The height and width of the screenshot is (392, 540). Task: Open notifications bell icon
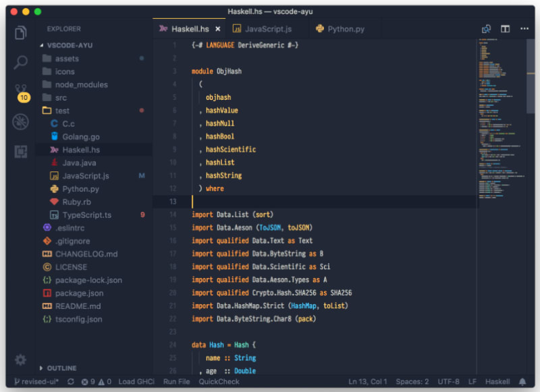point(522,382)
